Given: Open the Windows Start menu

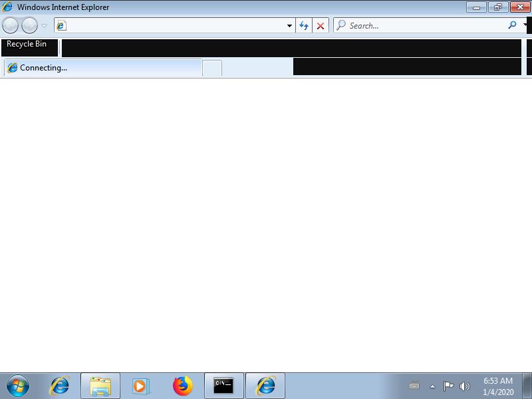Looking at the screenshot, I should (18, 386).
